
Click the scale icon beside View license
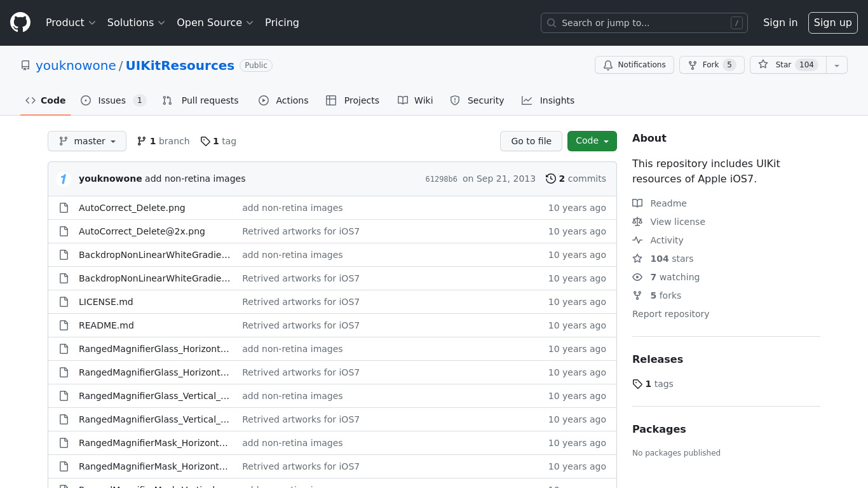[x=637, y=222]
